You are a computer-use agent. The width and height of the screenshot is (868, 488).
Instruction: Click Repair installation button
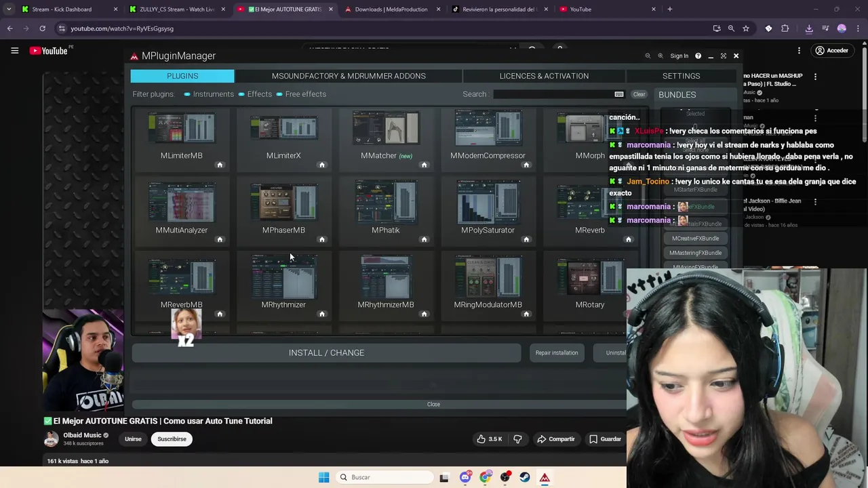pos(557,352)
